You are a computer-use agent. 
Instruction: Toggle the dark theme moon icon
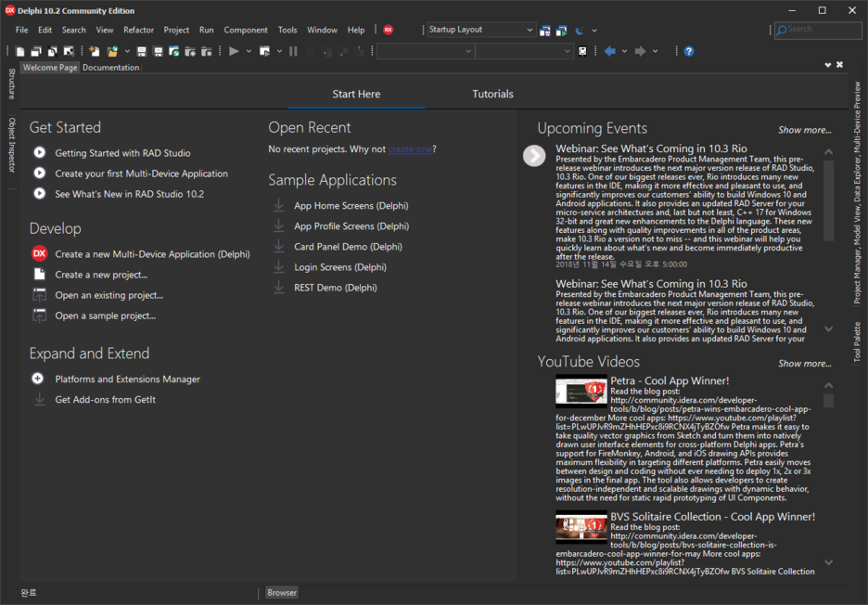pyautogui.click(x=580, y=31)
